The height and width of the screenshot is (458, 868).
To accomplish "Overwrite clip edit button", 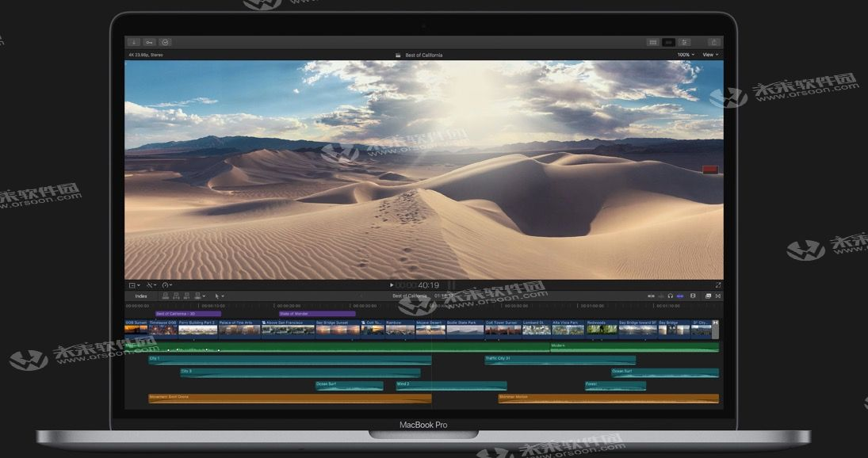I will coord(197,296).
